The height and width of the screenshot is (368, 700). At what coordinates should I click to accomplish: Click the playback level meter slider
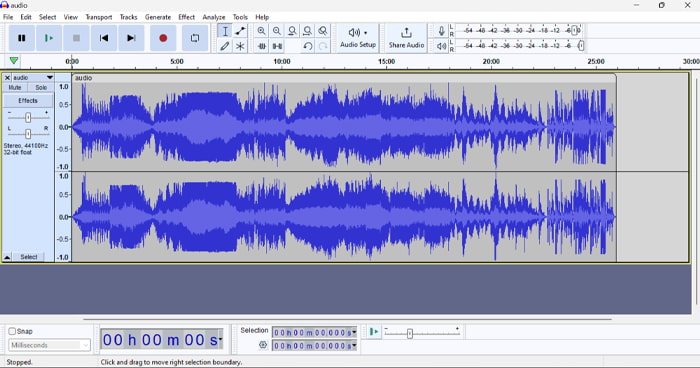[581, 46]
